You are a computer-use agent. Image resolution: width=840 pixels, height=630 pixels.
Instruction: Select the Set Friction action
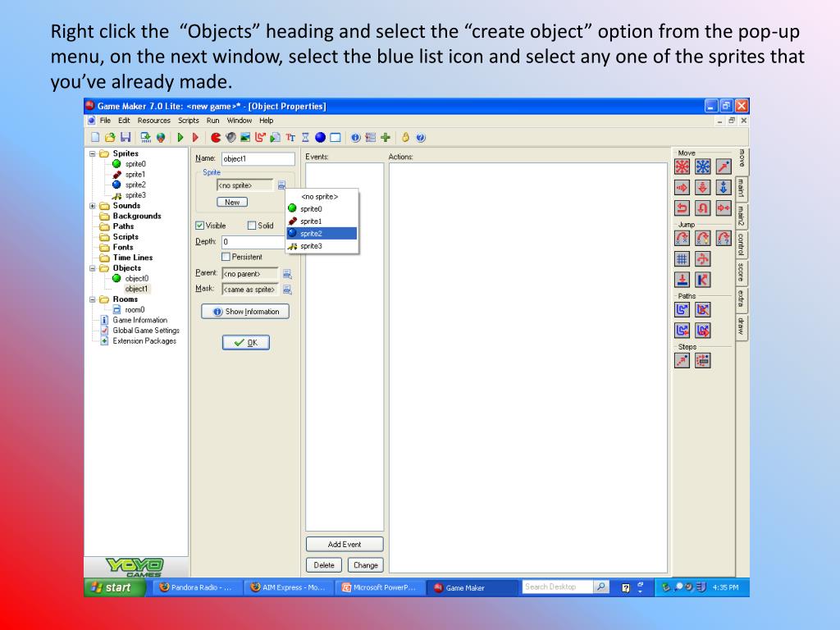point(724,208)
